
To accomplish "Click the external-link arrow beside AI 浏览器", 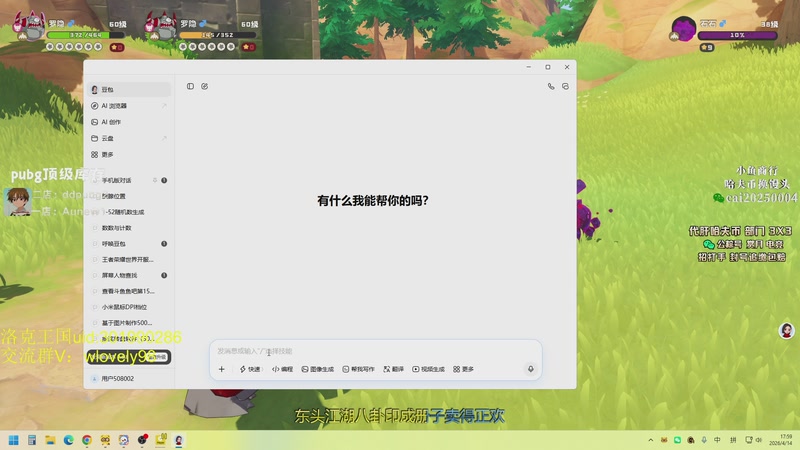I will (x=164, y=106).
